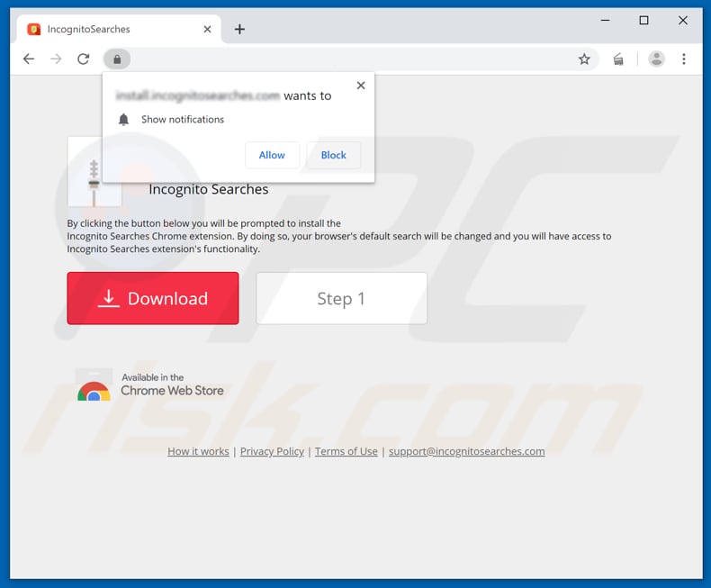Open the How it works link
Screen dimensions: 711x588
click(x=198, y=451)
